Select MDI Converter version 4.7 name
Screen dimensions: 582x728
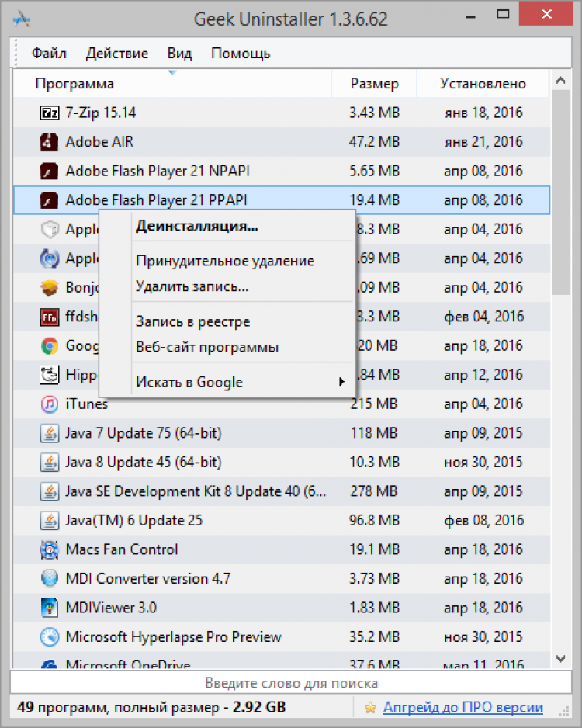148,579
